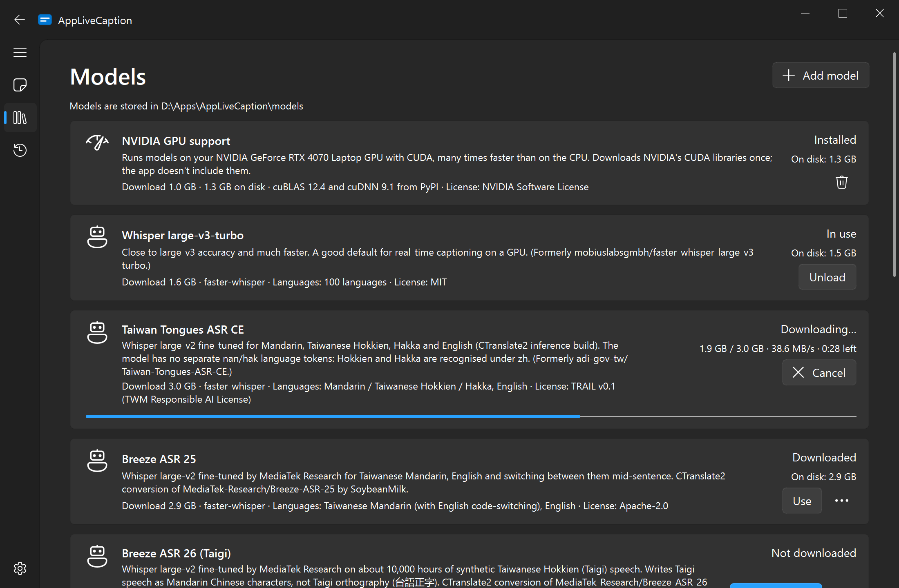Click the NVIDIA GPU support speed icon

pos(97,142)
